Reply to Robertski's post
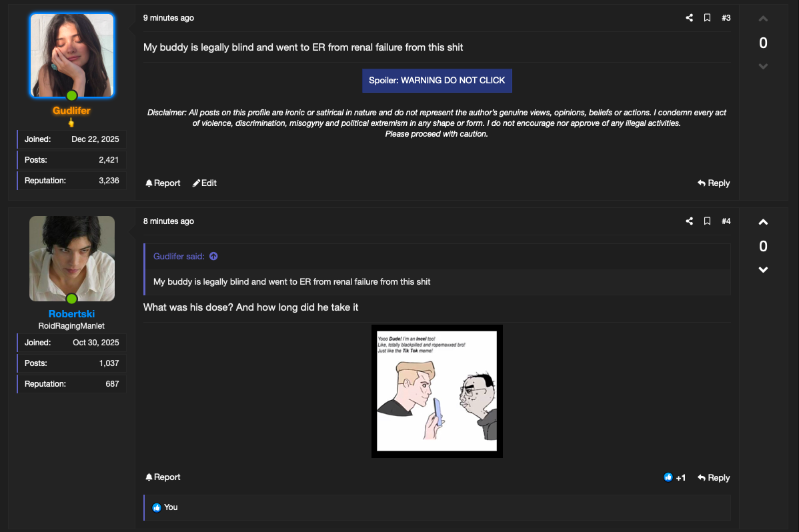Viewport: 799px width, 532px height. click(x=714, y=477)
